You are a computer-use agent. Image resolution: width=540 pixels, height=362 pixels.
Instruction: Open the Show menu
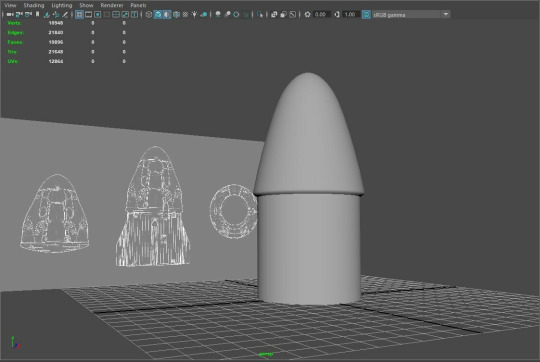tap(86, 5)
